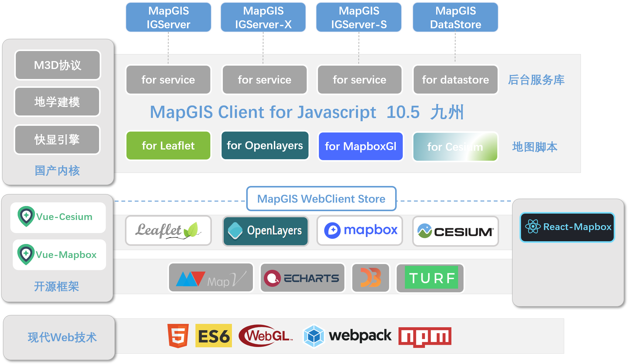628x364 pixels.
Task: Click the ES6 yellow logo
Action: (x=213, y=336)
